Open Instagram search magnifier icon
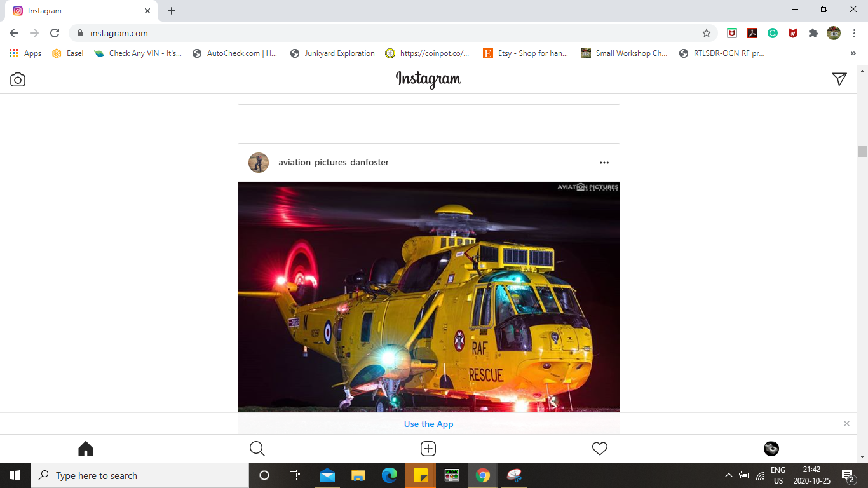 (x=257, y=449)
